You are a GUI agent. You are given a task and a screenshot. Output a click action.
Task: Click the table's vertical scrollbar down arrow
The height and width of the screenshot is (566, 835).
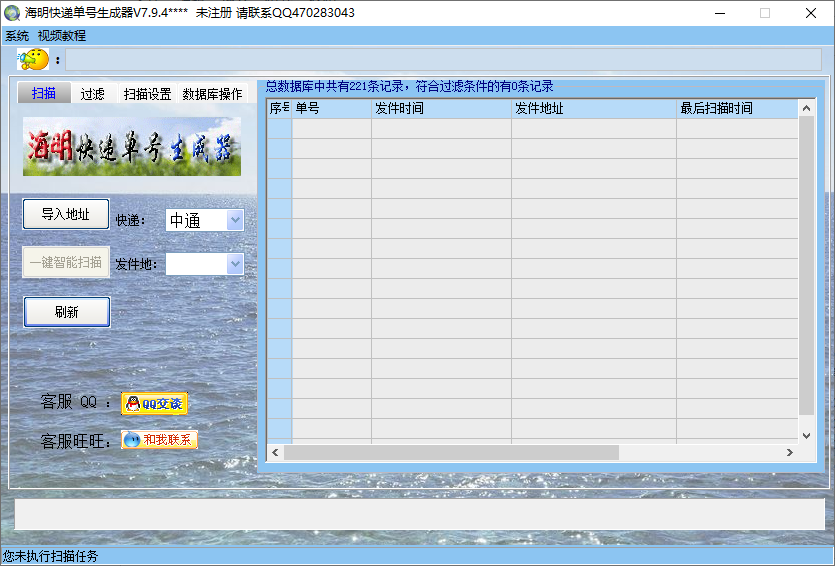tap(806, 435)
